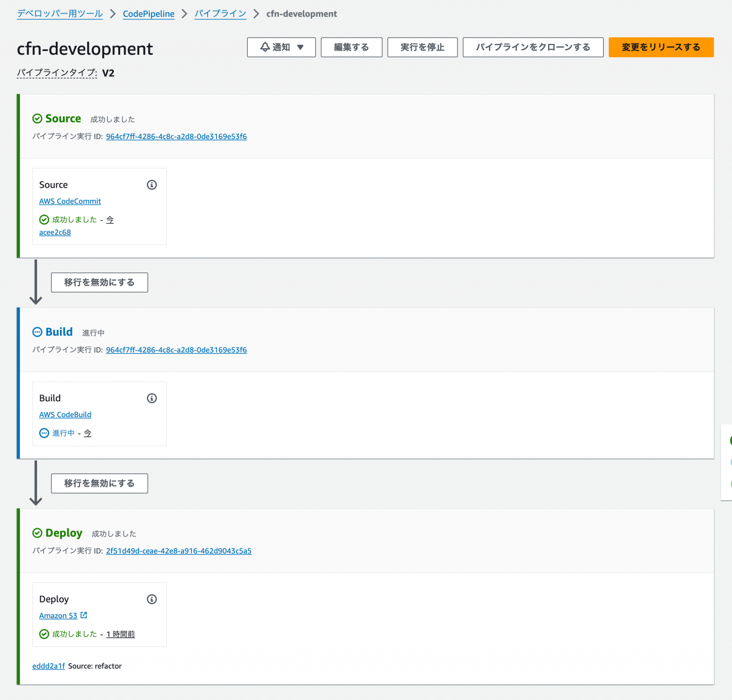Click the Amazon S3 external link icon
Image resolution: width=732 pixels, height=700 pixels.
pos(84,615)
